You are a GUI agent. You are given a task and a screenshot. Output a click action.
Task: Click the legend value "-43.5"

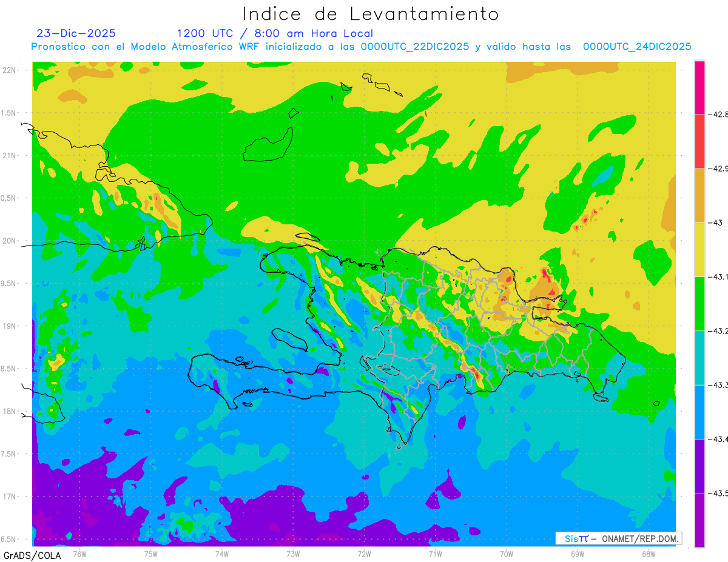[718, 493]
